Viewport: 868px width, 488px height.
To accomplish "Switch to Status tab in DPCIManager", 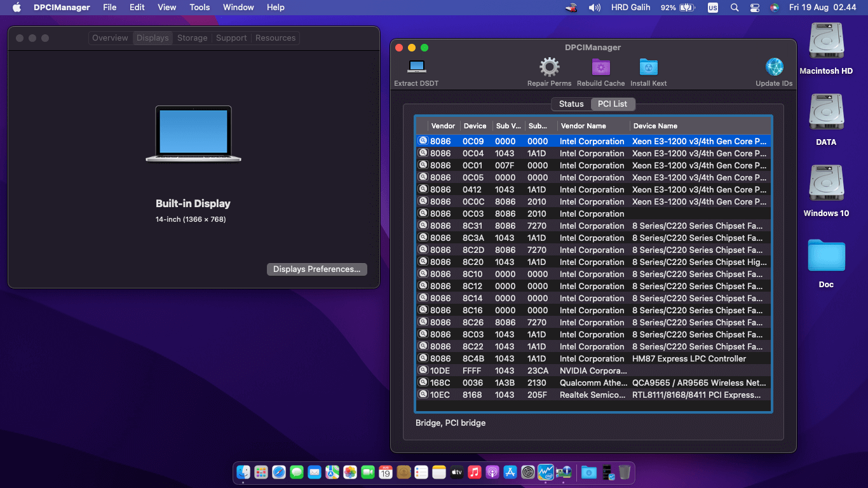I will click(x=571, y=104).
